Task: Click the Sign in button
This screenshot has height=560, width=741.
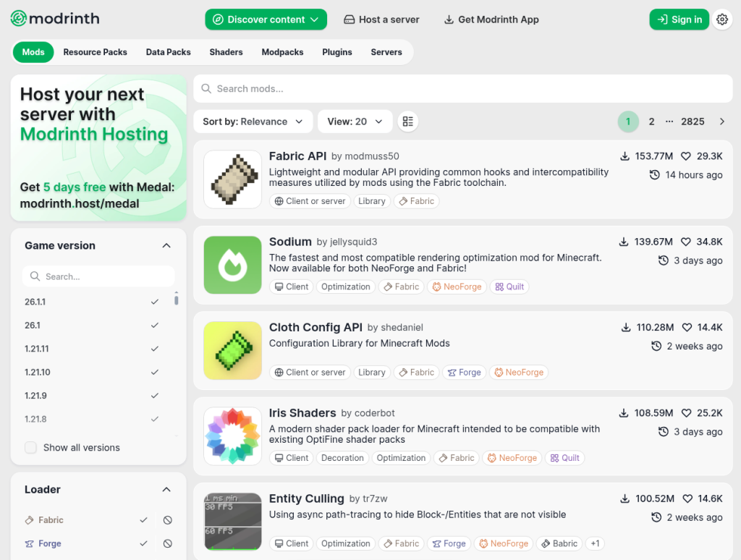Action: pos(679,20)
